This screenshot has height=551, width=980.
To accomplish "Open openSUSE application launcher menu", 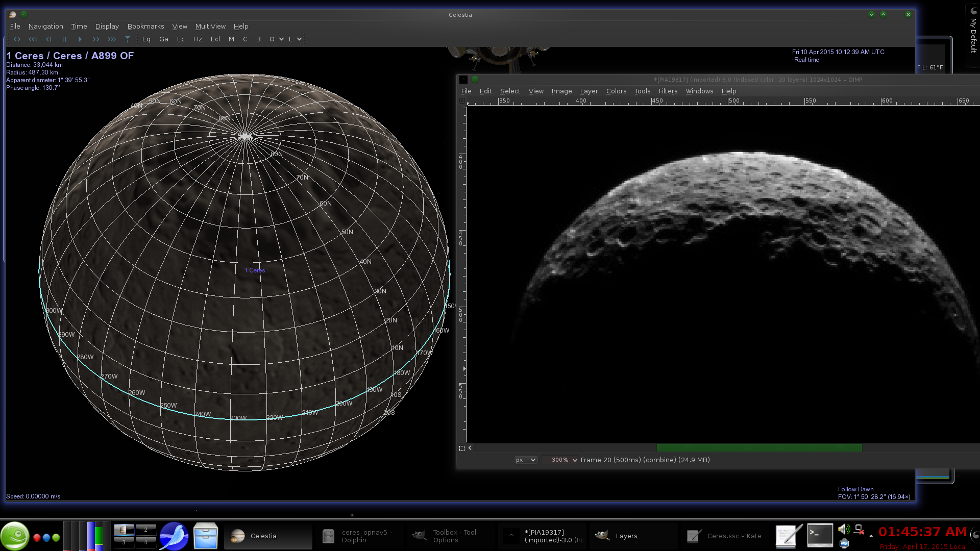I will tap(15, 536).
